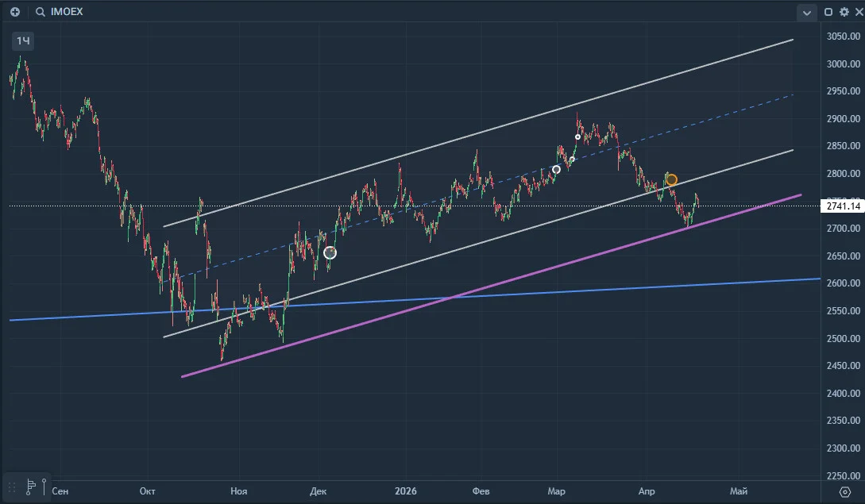Viewport: 865px width, 504px height.
Task: Grab the drawing toolbar dotted handle
Action: (12, 487)
